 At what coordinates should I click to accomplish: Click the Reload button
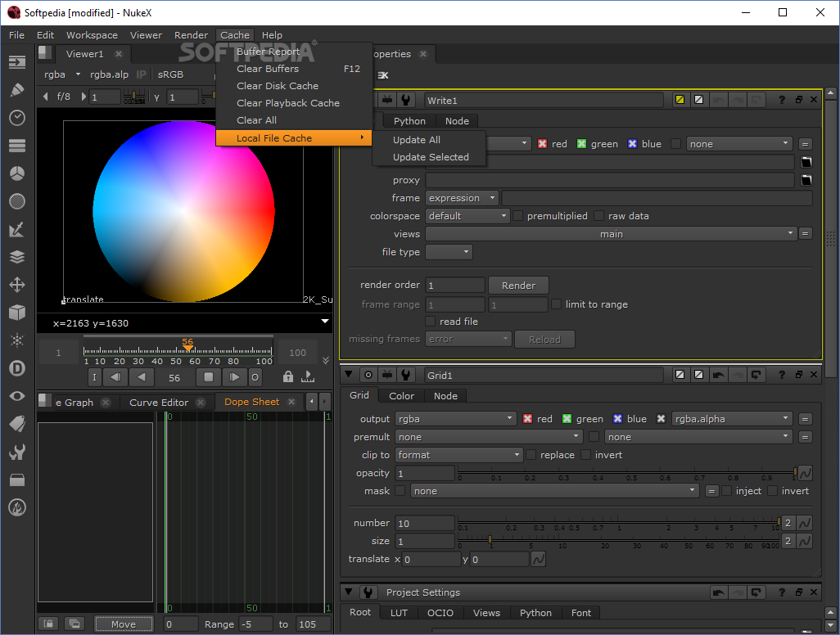(x=544, y=340)
